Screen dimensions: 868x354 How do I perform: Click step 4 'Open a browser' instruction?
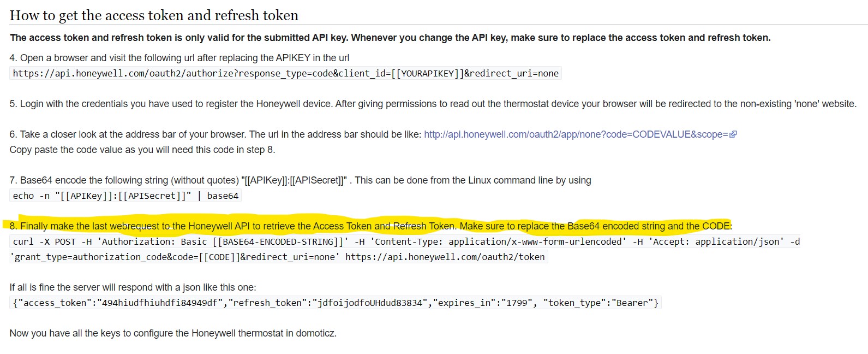point(179,58)
